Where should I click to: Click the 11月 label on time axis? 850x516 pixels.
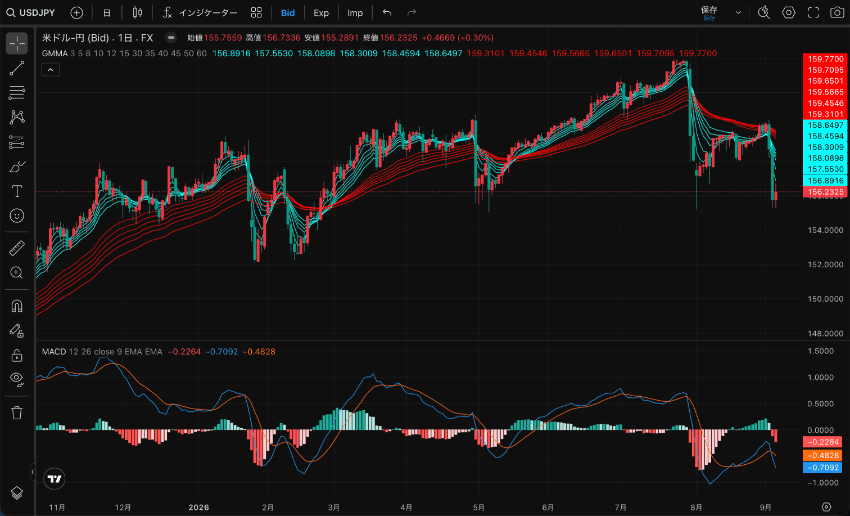coord(57,507)
